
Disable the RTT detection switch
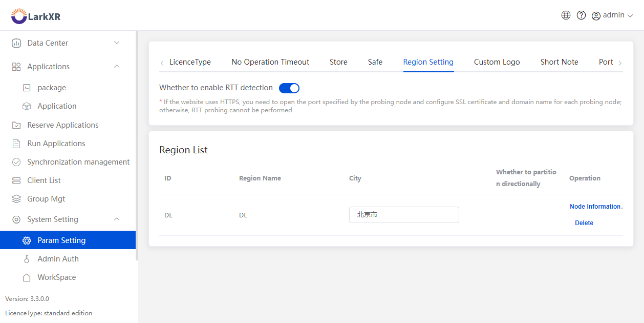click(x=289, y=88)
